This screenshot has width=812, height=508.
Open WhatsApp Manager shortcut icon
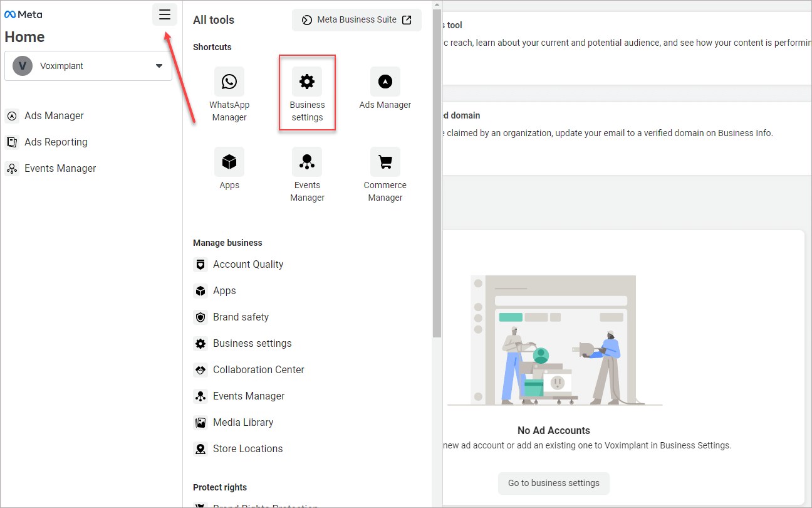point(229,82)
